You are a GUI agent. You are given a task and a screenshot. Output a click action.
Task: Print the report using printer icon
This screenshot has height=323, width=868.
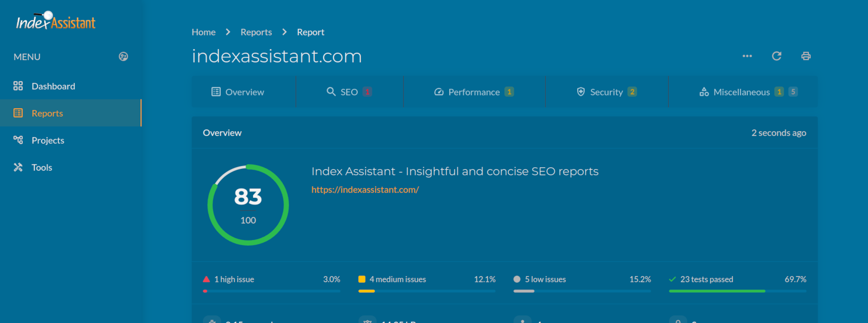click(x=806, y=56)
